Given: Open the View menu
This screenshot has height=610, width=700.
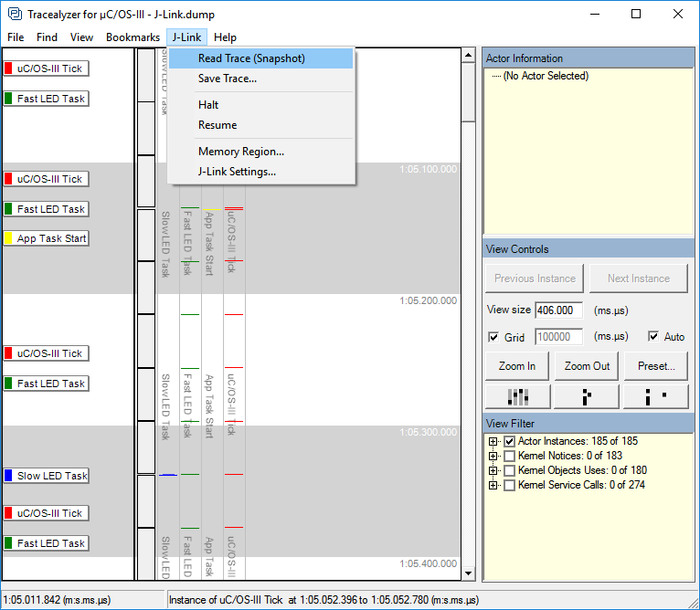Looking at the screenshot, I should click(81, 37).
